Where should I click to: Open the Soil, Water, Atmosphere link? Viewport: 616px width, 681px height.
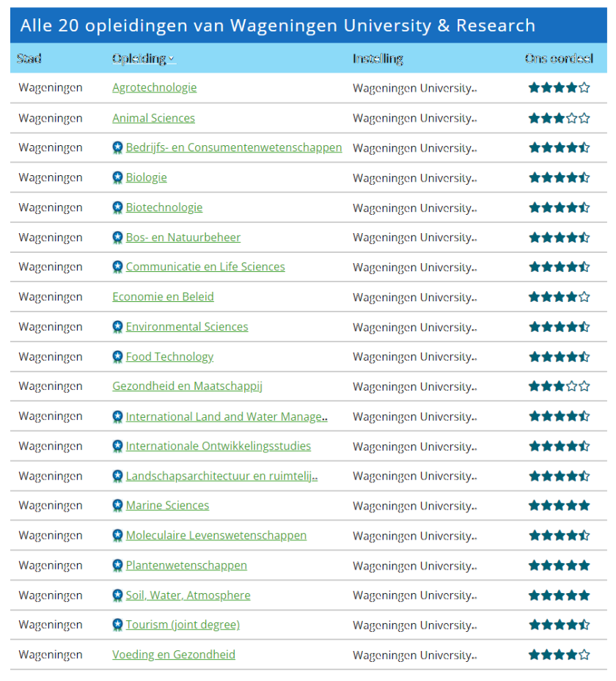(x=188, y=595)
